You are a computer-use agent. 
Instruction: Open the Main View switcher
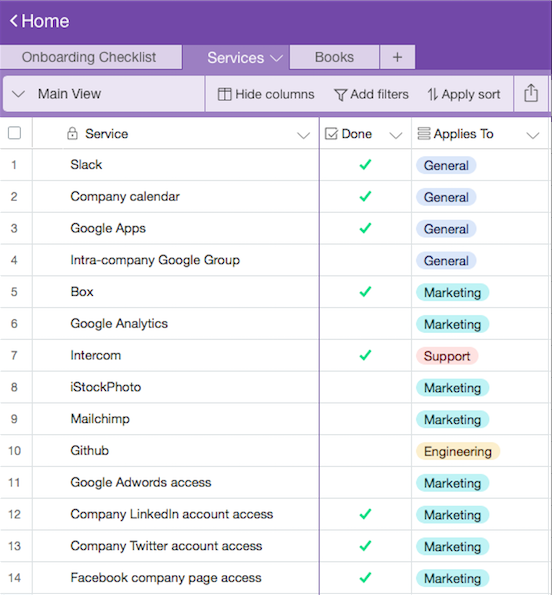pyautogui.click(x=103, y=94)
